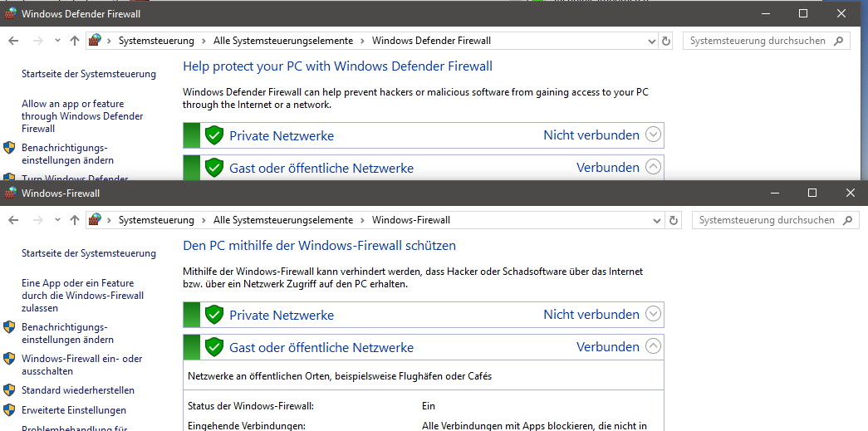
Task: Open recent locations dropdown in Windows-Firewall window
Action: (57, 219)
